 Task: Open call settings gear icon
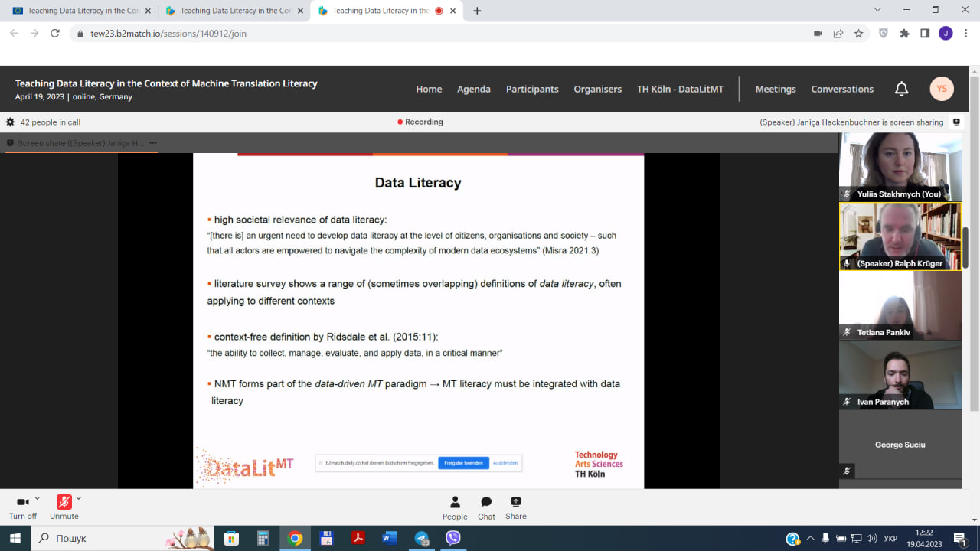[10, 122]
